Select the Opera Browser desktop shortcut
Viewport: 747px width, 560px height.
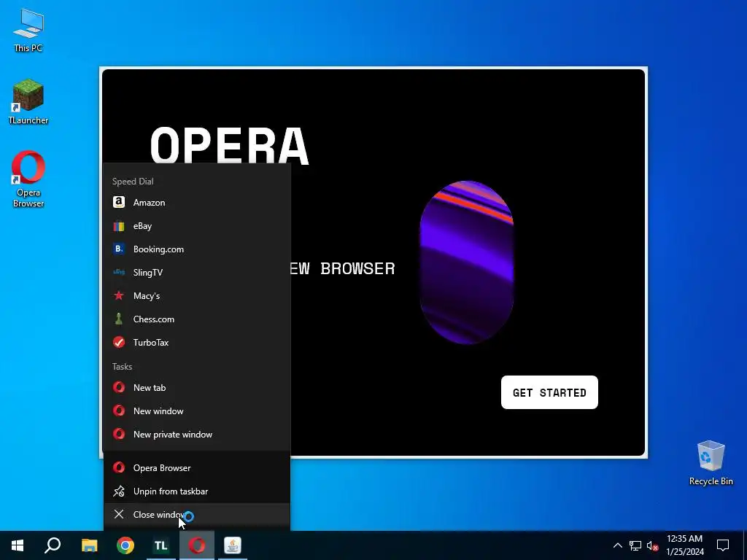[28, 179]
